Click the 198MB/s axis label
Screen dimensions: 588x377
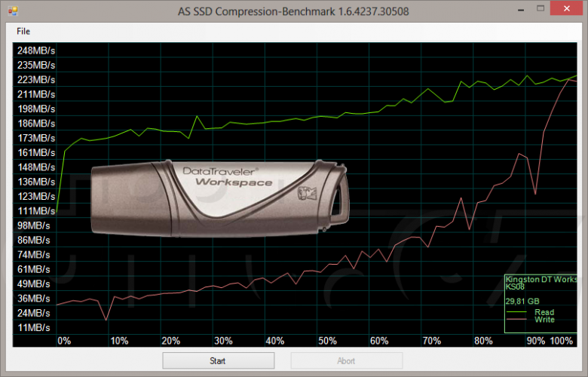point(36,109)
